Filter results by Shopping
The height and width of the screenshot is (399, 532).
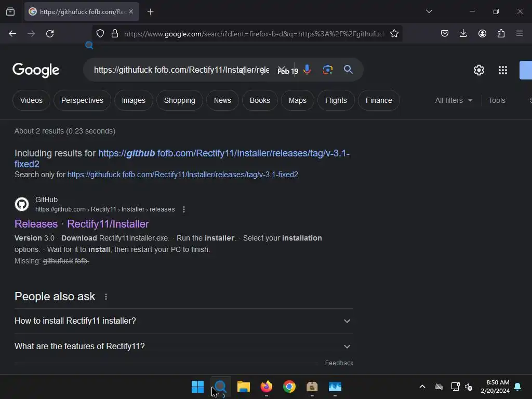click(x=179, y=100)
